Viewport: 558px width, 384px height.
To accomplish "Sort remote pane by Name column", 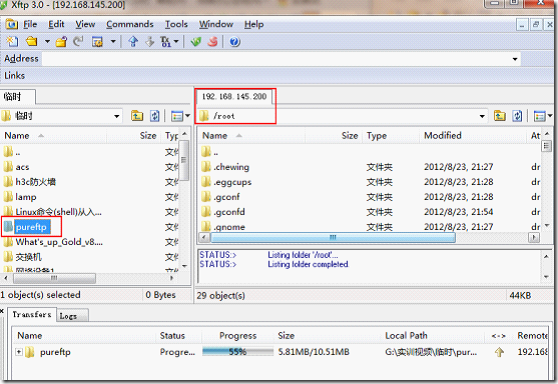I will coord(251,136).
